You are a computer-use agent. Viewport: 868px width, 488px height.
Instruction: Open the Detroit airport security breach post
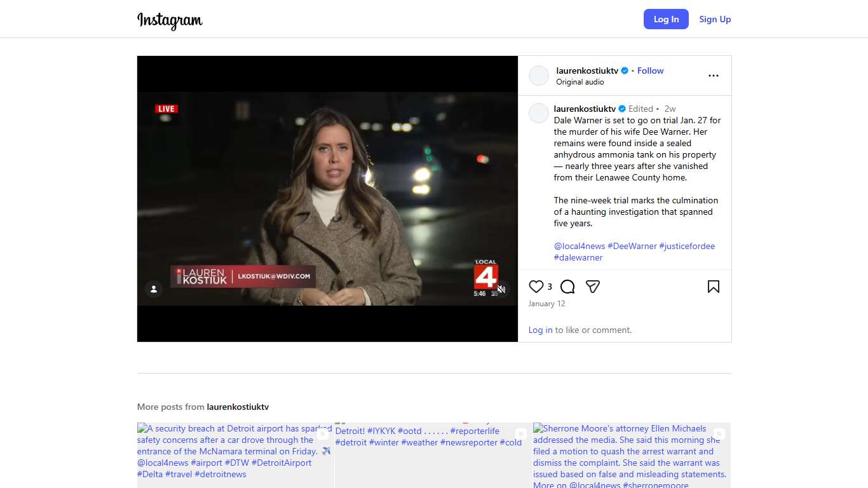235,454
